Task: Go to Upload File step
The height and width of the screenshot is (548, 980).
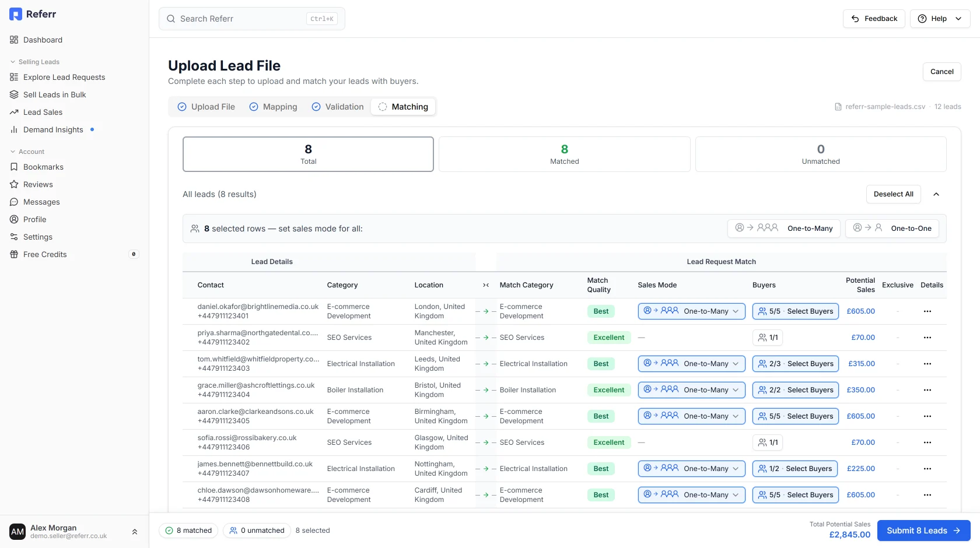Action: tap(206, 107)
